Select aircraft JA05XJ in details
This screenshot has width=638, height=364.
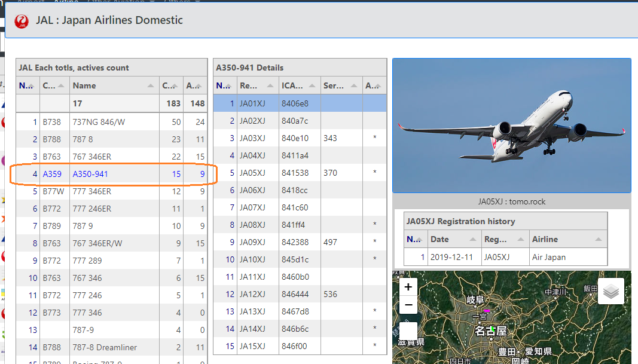click(300, 173)
